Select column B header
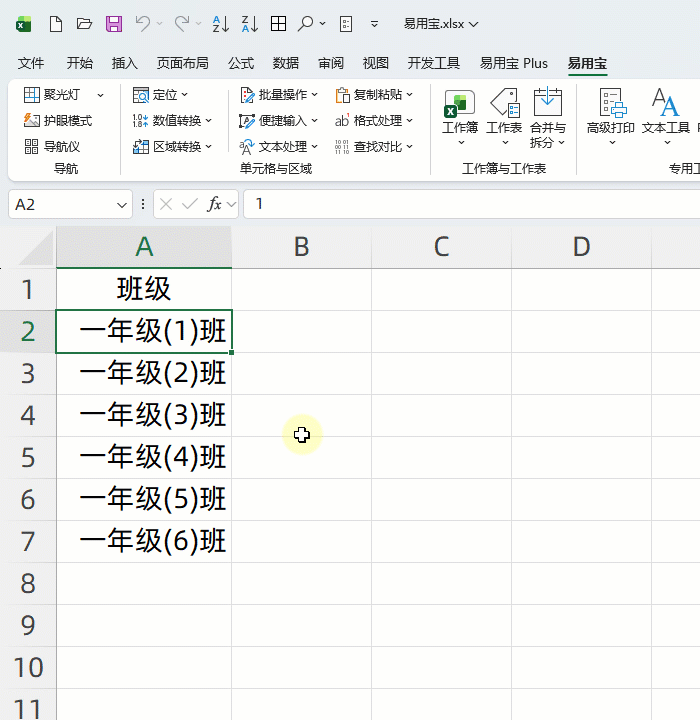The height and width of the screenshot is (720, 700). tap(301, 247)
